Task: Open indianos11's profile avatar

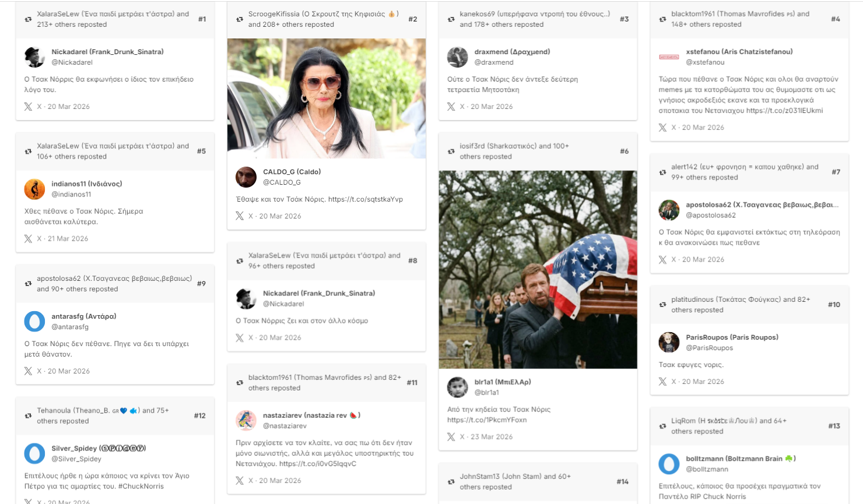Action: click(x=34, y=189)
